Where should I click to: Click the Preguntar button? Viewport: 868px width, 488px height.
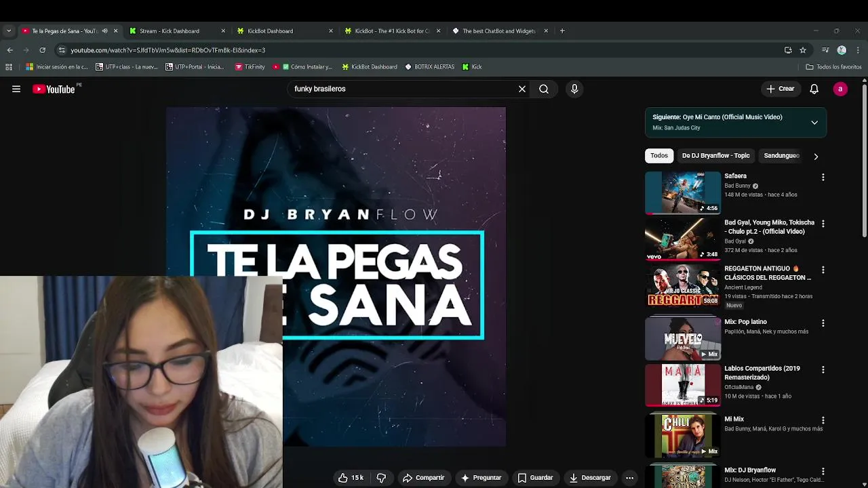481,478
